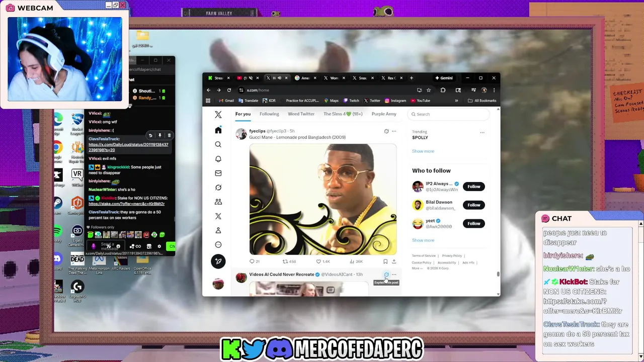Viewport: 644px width, 362px height.
Task: Open the stake.com link in the chat
Action: click(127, 204)
